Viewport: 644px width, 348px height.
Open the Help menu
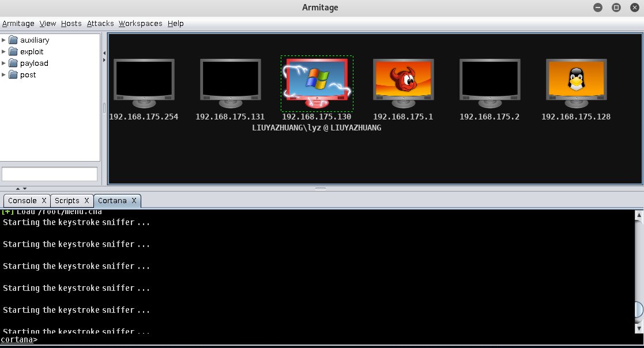pos(176,24)
